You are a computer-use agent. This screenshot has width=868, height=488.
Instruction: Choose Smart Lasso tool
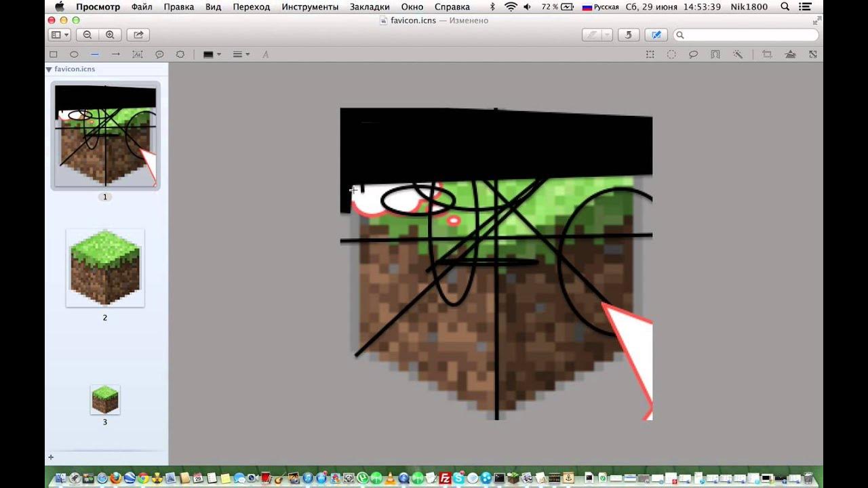[x=715, y=54]
